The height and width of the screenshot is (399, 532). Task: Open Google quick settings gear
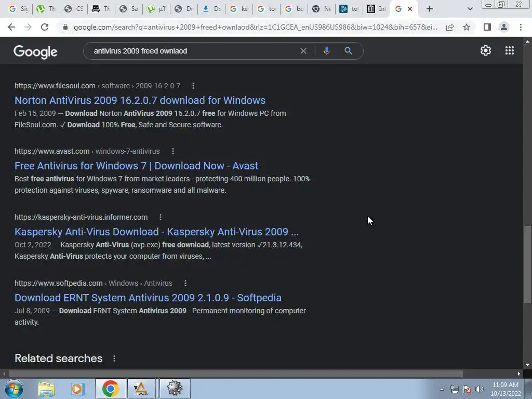coord(486,50)
